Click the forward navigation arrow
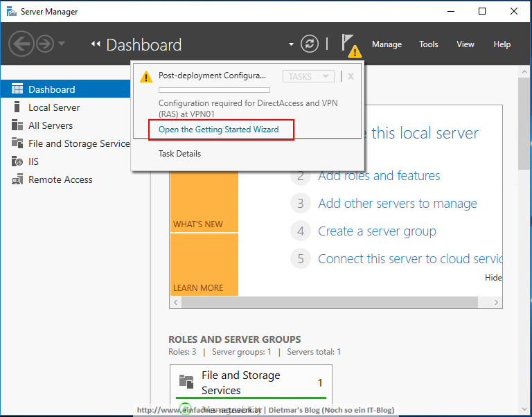 point(45,44)
